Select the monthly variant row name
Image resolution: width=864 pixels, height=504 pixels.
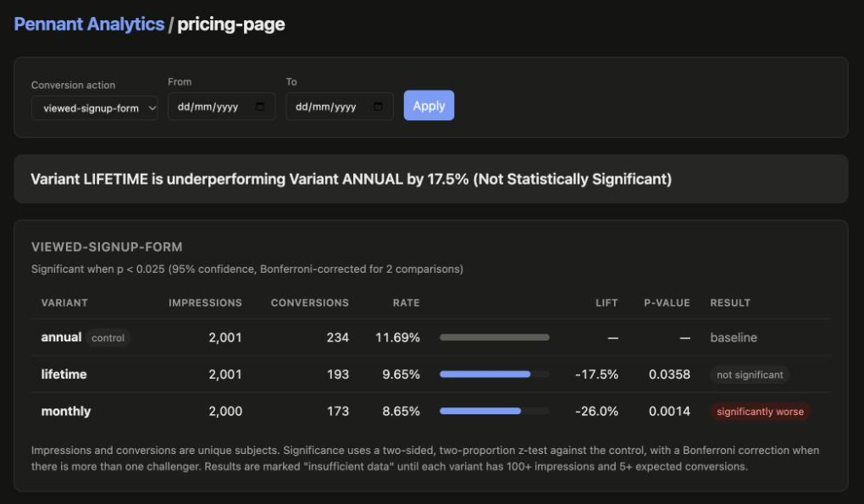point(66,411)
